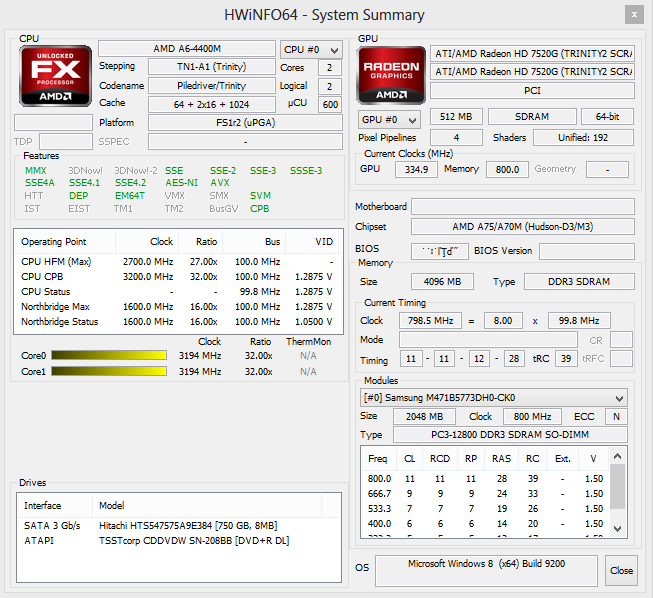This screenshot has width=653, height=598.
Task: Select the CPU Status row
Action: click(178, 292)
